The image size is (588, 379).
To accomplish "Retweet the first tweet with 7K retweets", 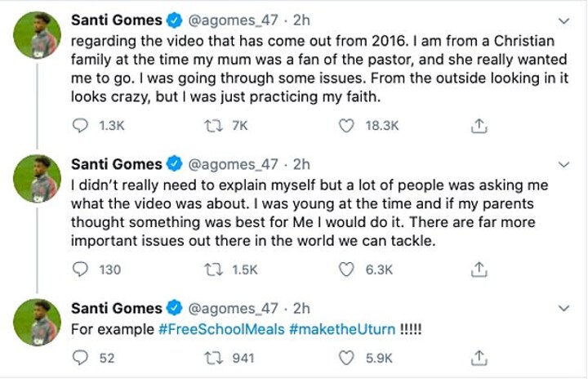I will pyautogui.click(x=212, y=125).
